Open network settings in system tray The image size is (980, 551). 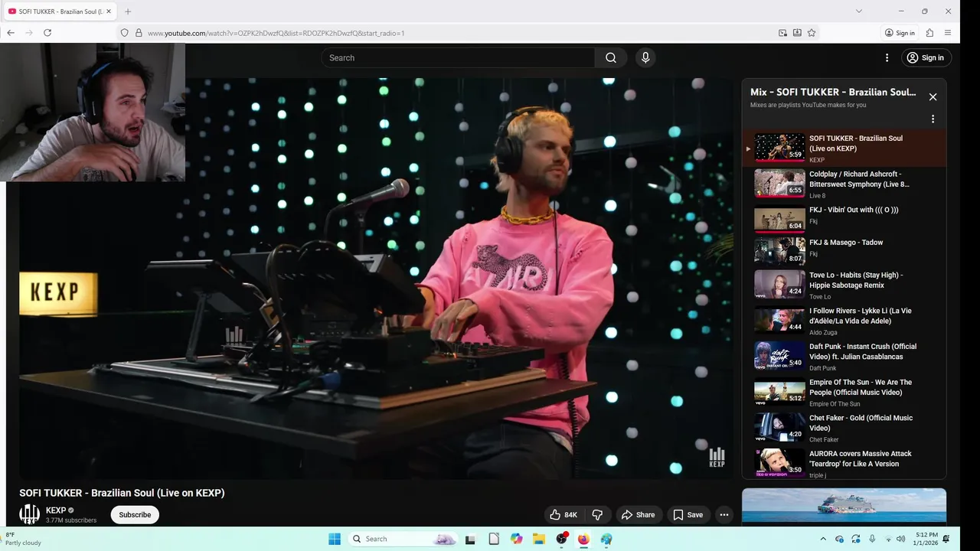(x=888, y=539)
